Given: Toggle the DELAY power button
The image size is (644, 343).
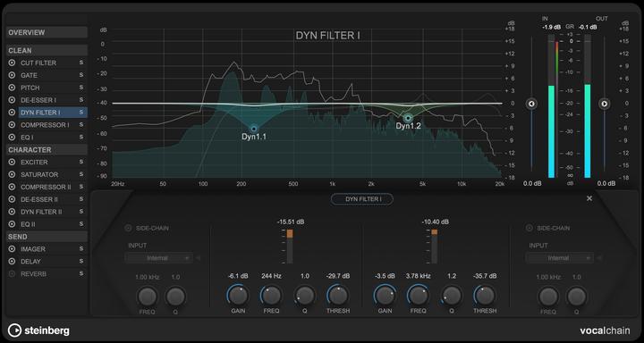Looking at the screenshot, I should (x=12, y=262).
